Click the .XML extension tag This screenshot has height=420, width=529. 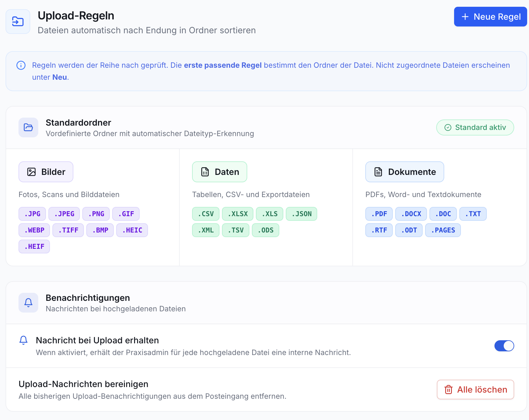(x=206, y=230)
